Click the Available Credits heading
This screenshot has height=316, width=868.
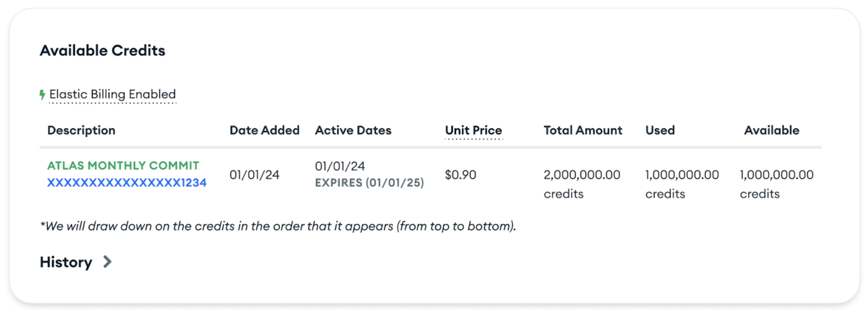point(102,50)
